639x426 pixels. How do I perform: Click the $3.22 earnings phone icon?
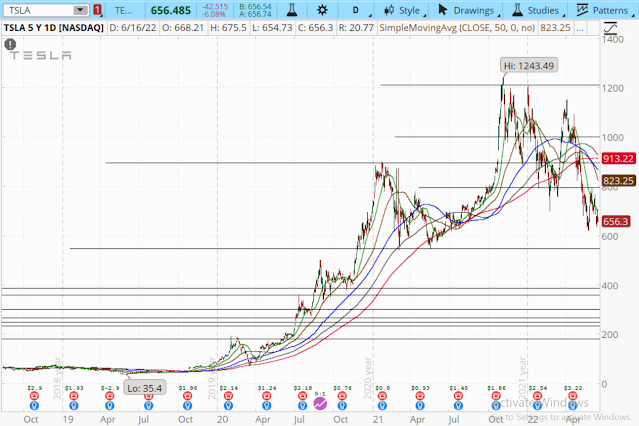(x=573, y=396)
